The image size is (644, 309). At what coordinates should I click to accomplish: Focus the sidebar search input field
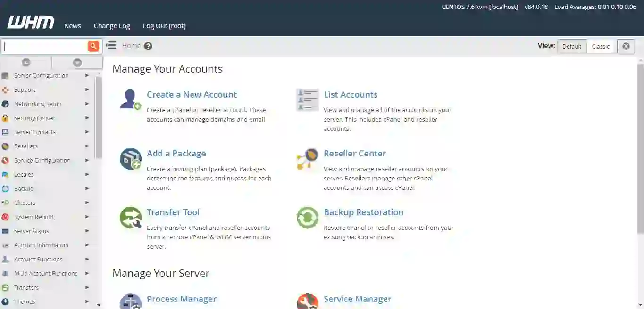pos(44,46)
